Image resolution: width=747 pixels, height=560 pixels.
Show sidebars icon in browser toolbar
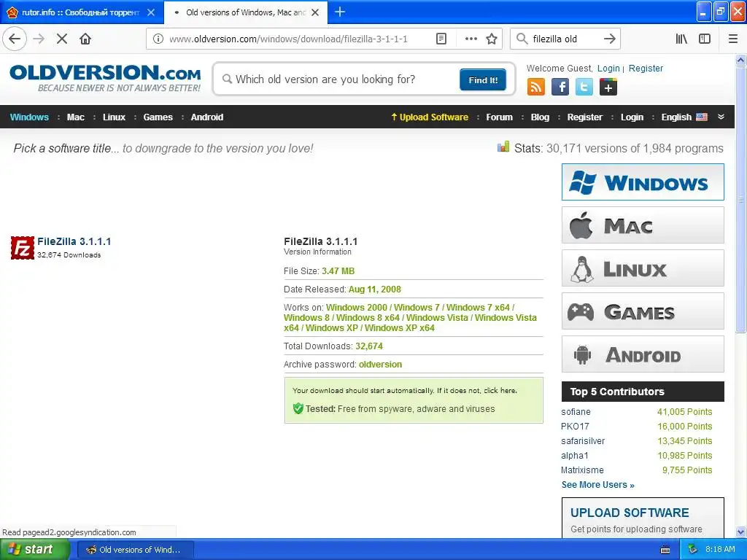coord(705,39)
